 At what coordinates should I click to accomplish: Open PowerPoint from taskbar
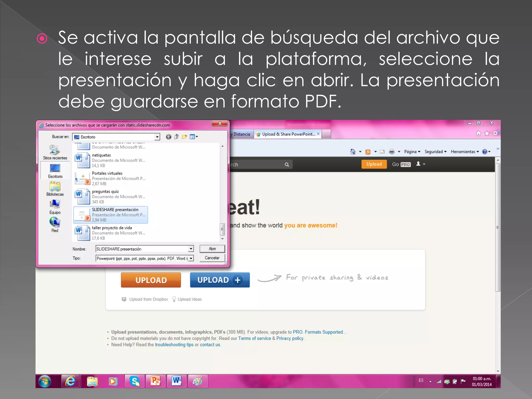(156, 381)
